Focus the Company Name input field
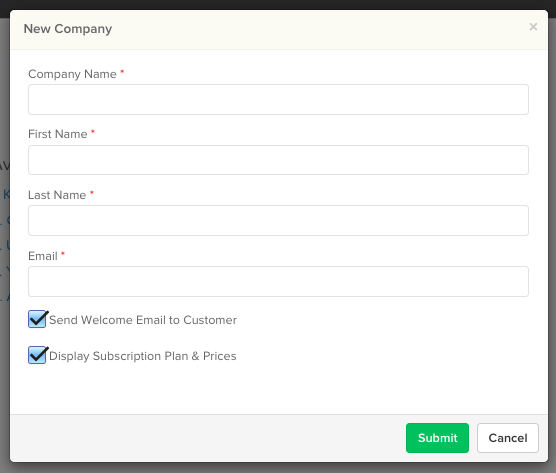Image resolution: width=556 pixels, height=473 pixels. (278, 99)
